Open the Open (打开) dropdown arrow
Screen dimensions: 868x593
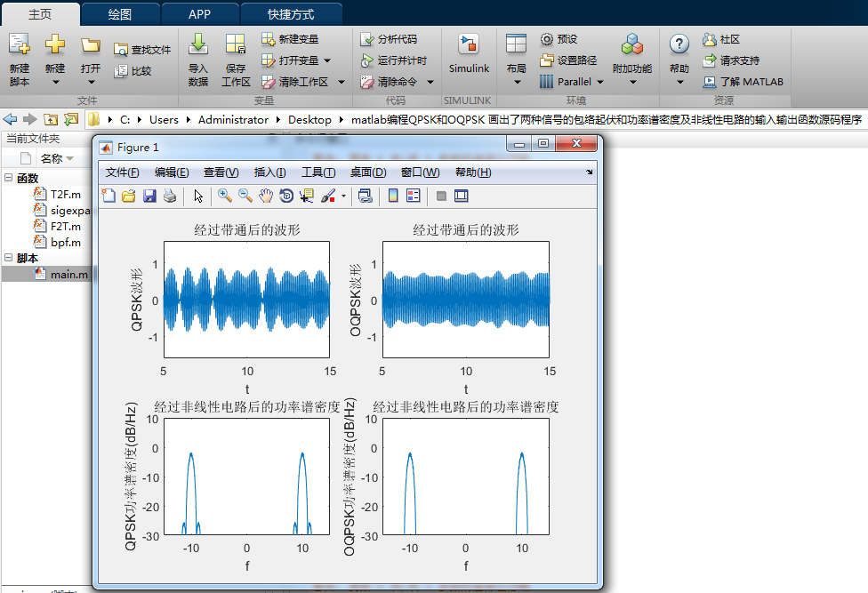coord(92,83)
